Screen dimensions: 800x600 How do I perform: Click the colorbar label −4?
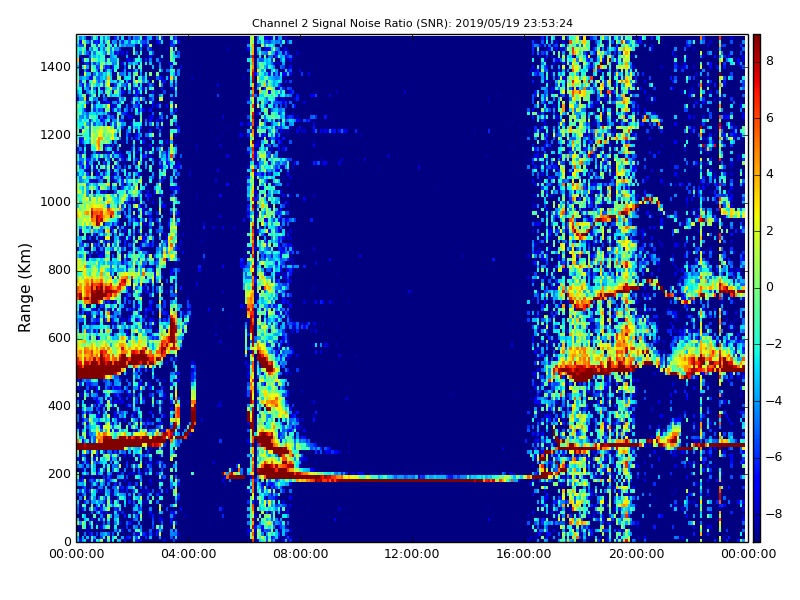coord(774,401)
